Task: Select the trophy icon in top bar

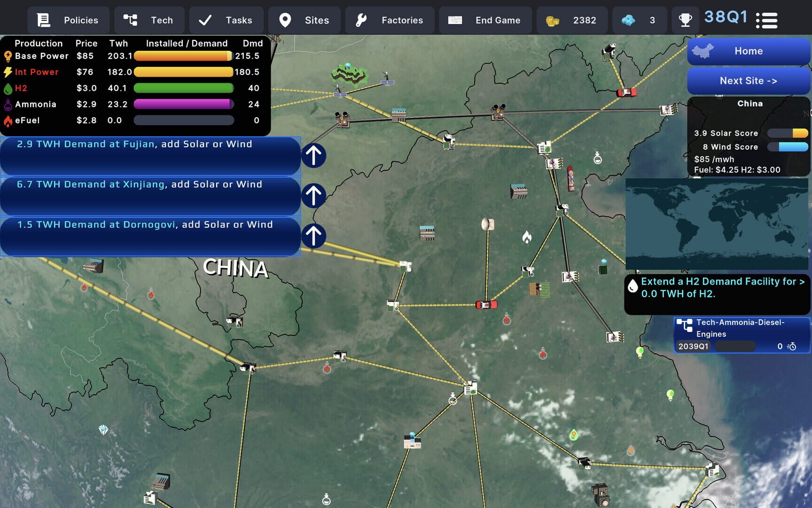Action: point(686,20)
